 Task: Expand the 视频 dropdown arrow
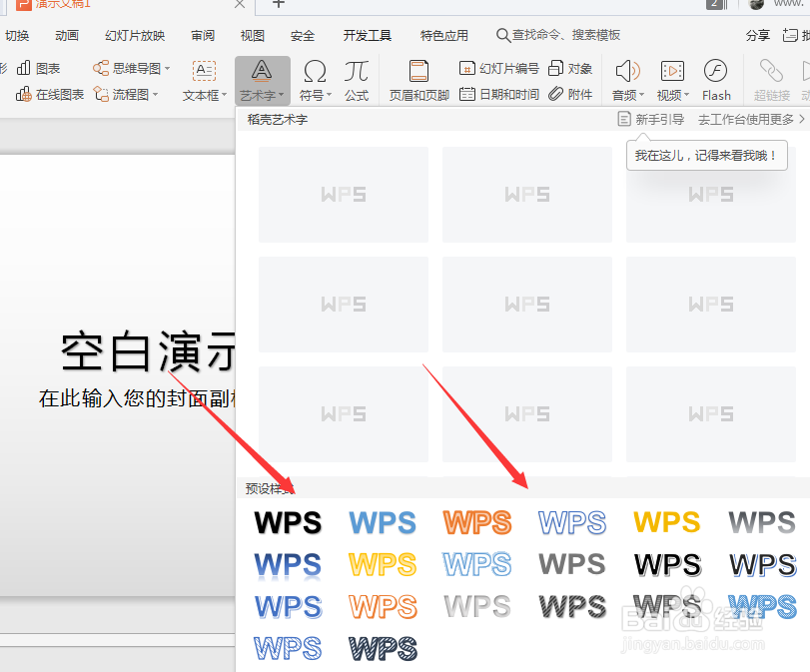pos(686,95)
